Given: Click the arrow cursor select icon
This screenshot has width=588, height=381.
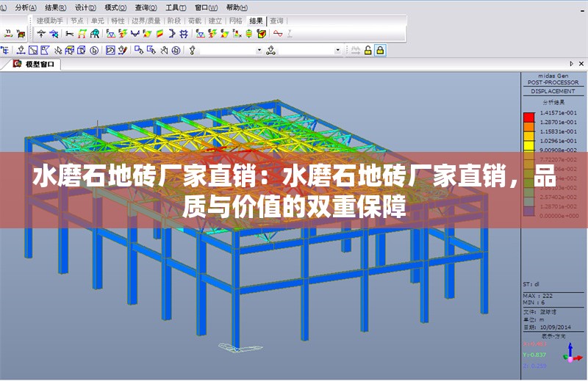Looking at the screenshot, I should (x=58, y=50).
